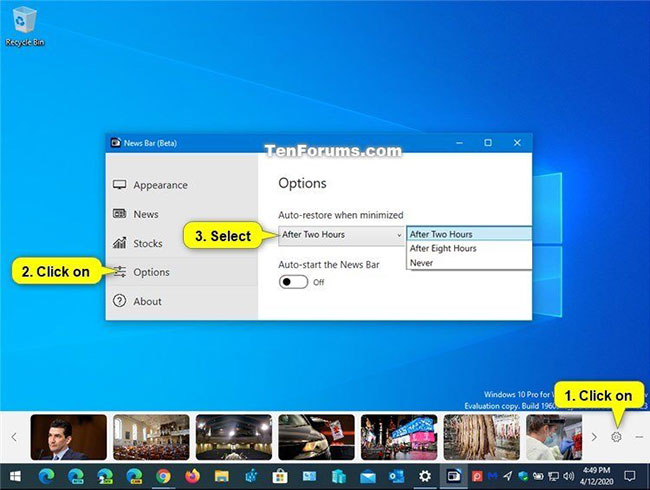Viewport: 650px width, 490px height.
Task: Click the location arrow tray icon
Action: pos(508,476)
